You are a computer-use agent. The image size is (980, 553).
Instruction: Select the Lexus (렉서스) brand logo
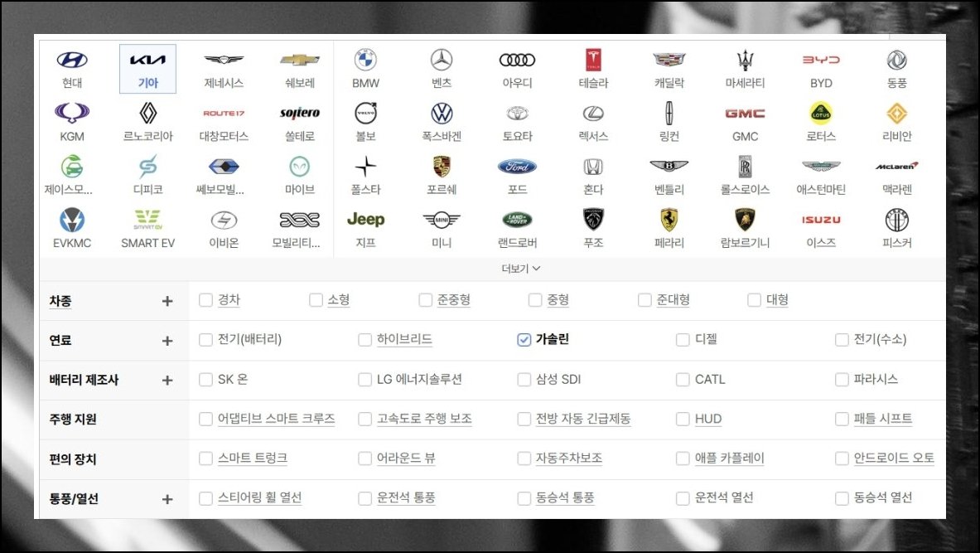(593, 114)
